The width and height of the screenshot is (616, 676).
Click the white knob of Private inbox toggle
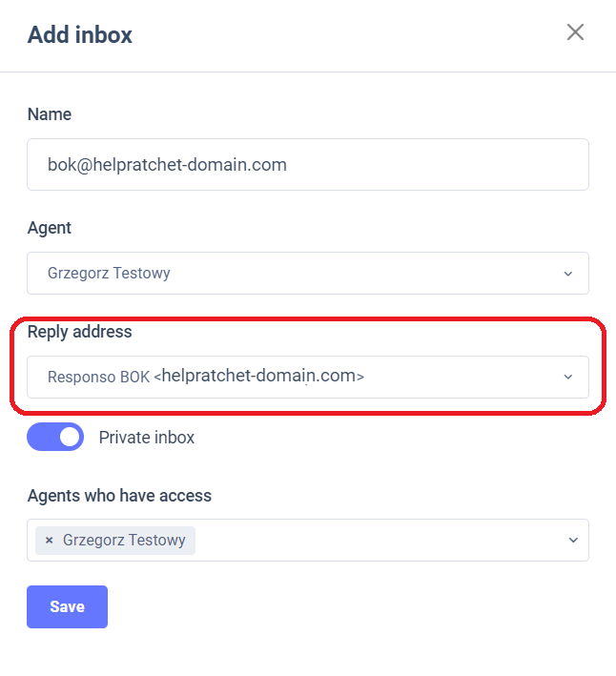pyautogui.click(x=70, y=438)
